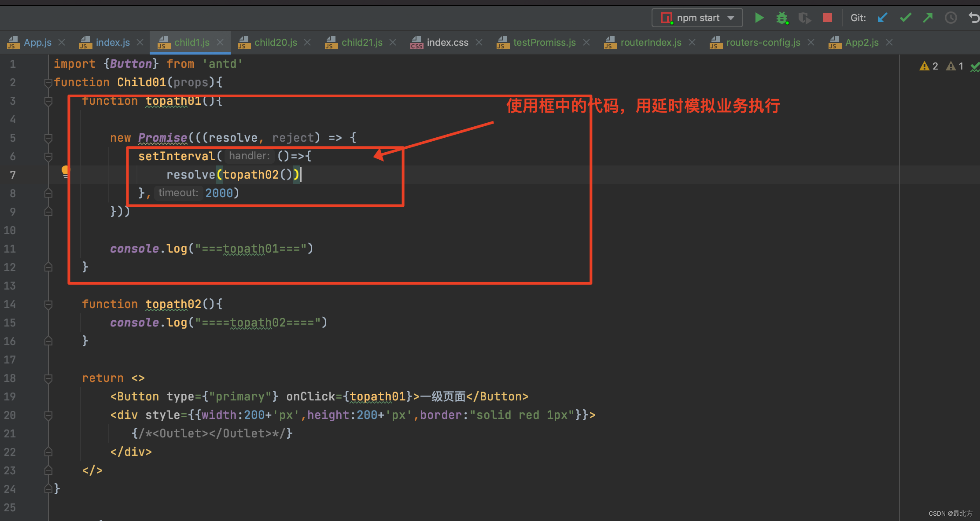The width and height of the screenshot is (980, 521).
Task: Collapse topath02 function fold on line 14
Action: coord(48,305)
